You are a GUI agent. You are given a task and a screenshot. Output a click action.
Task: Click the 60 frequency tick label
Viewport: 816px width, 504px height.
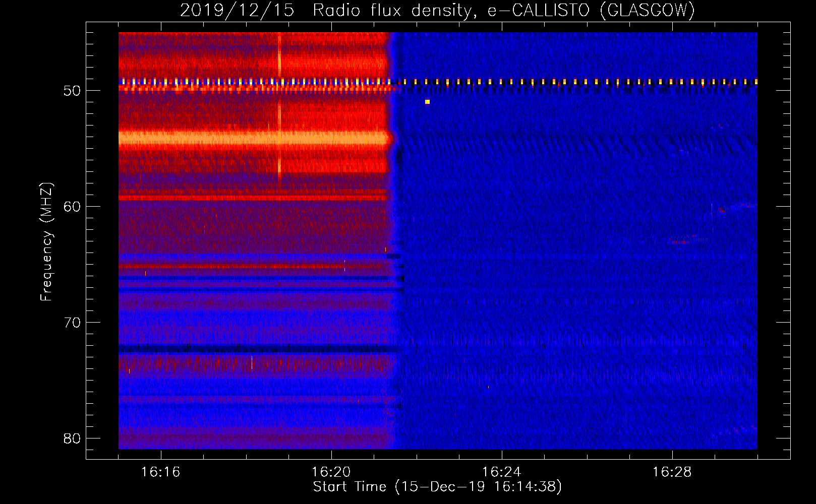[x=72, y=207]
